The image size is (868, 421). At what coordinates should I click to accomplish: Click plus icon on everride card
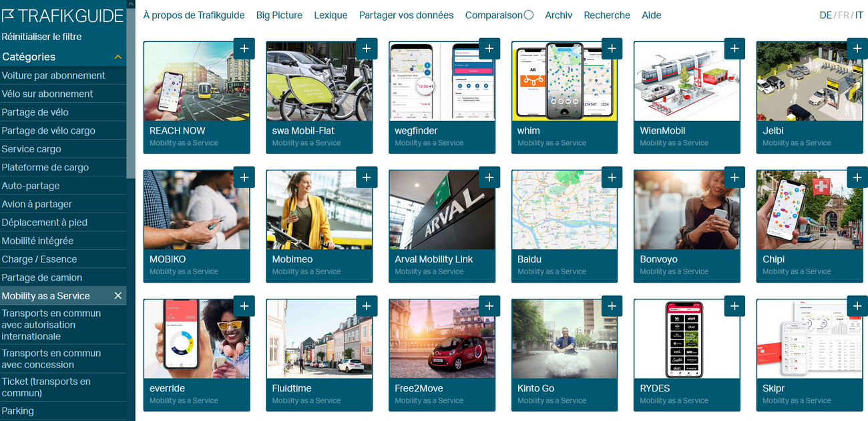pos(244,306)
